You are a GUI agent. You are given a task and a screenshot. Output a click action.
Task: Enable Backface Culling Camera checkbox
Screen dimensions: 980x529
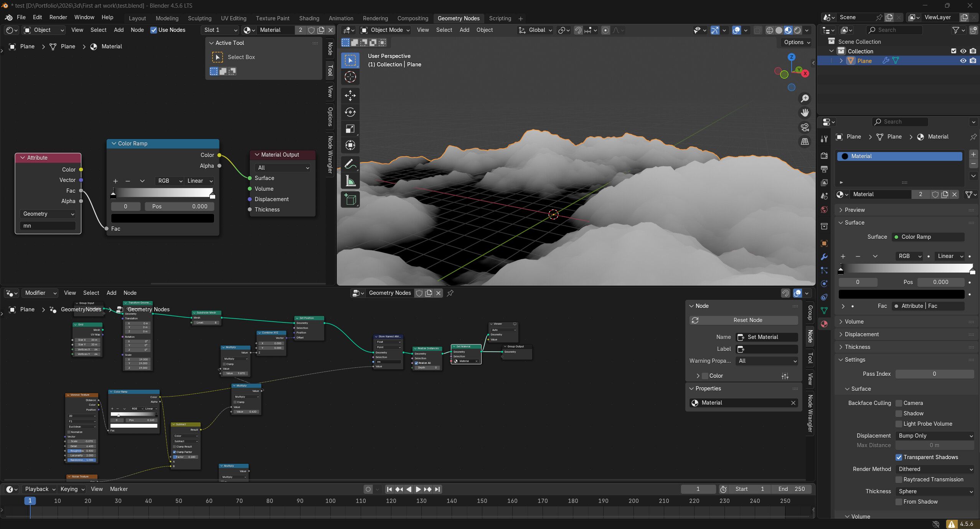(899, 403)
